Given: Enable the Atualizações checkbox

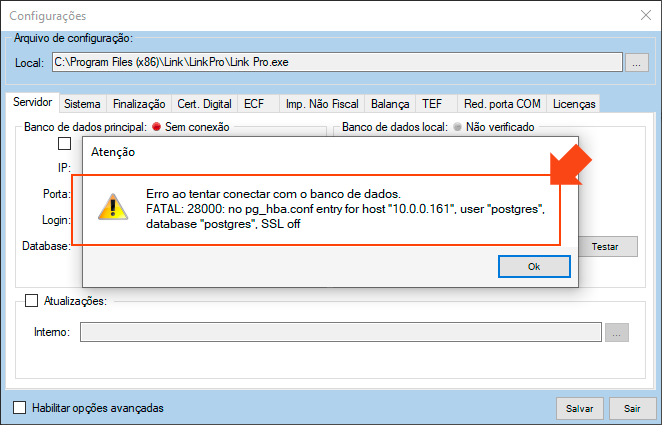Looking at the screenshot, I should (31, 300).
